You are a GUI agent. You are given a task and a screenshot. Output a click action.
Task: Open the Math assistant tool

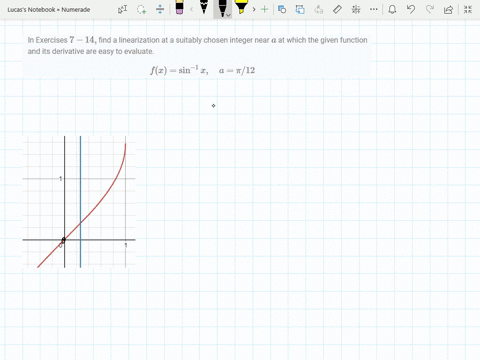point(356,9)
